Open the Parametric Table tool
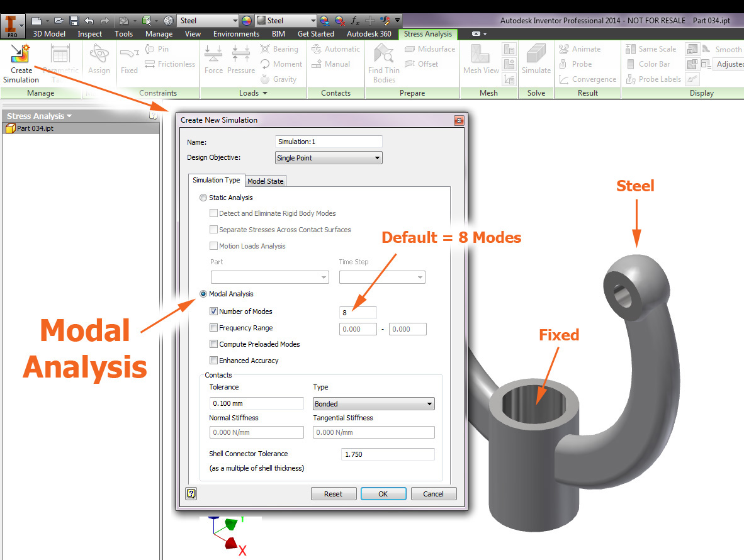This screenshot has height=560, width=744. point(60,64)
